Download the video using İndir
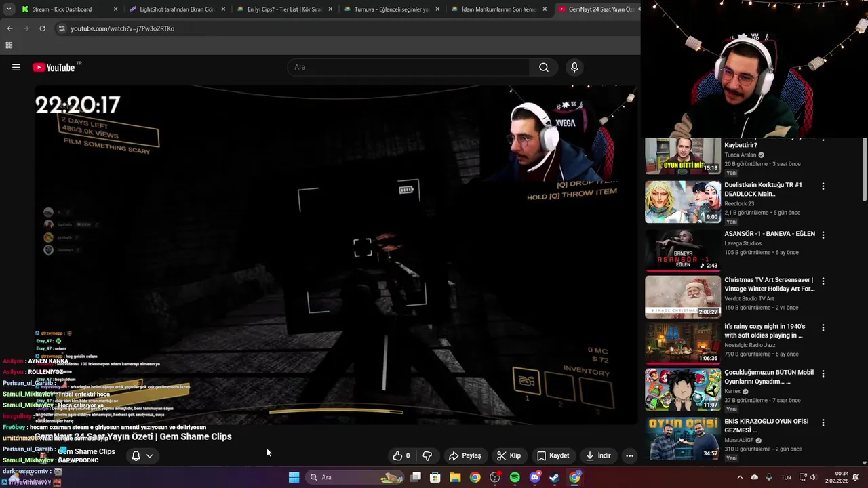The height and width of the screenshot is (488, 868). pyautogui.click(x=598, y=455)
